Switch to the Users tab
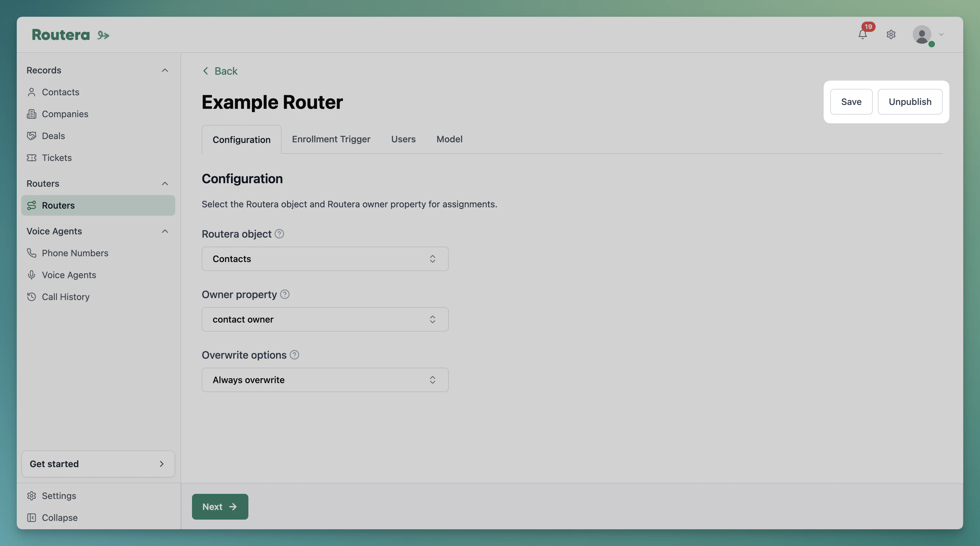Viewport: 980px width, 546px height. pyautogui.click(x=403, y=139)
